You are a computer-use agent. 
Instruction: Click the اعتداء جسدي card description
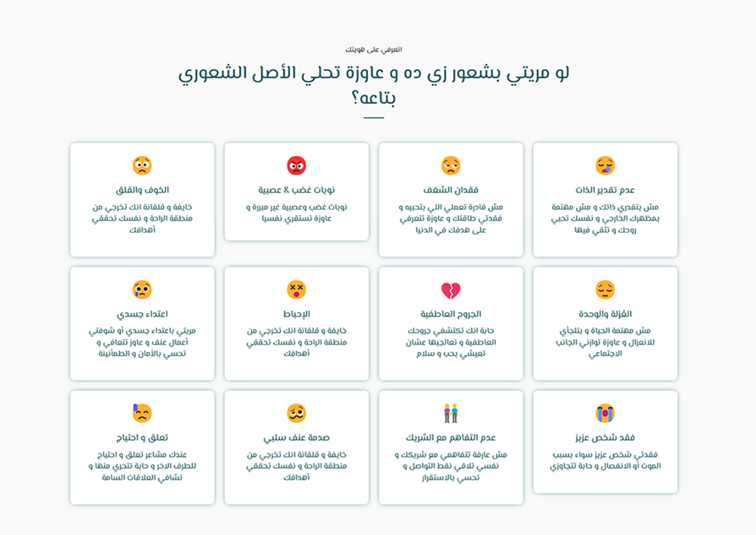coord(142,342)
